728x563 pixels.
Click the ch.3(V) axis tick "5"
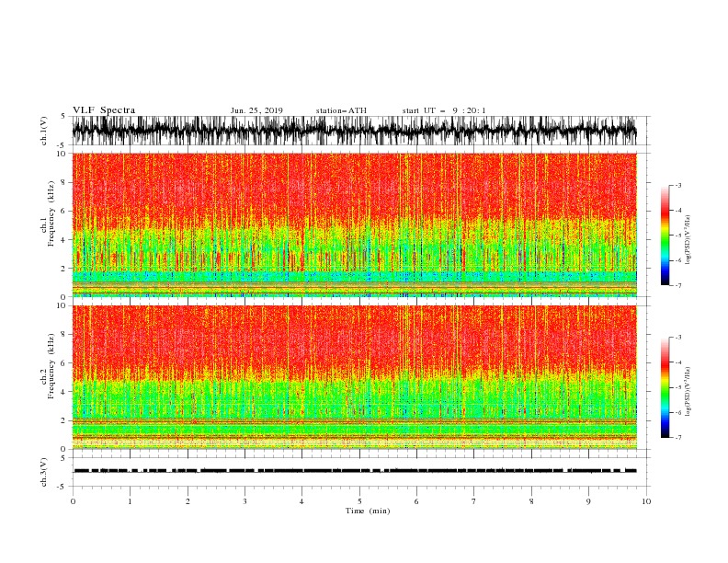pos(63,457)
